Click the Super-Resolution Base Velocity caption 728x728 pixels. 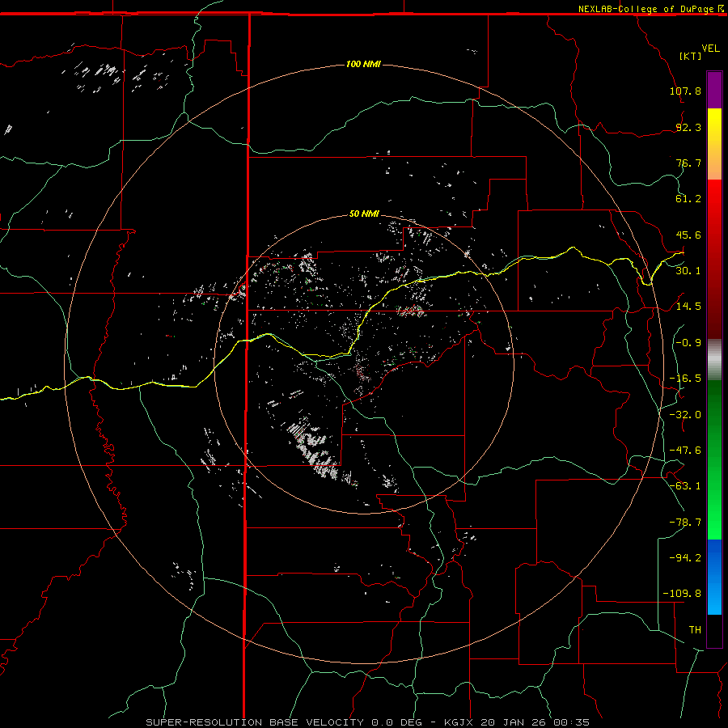pos(368,722)
